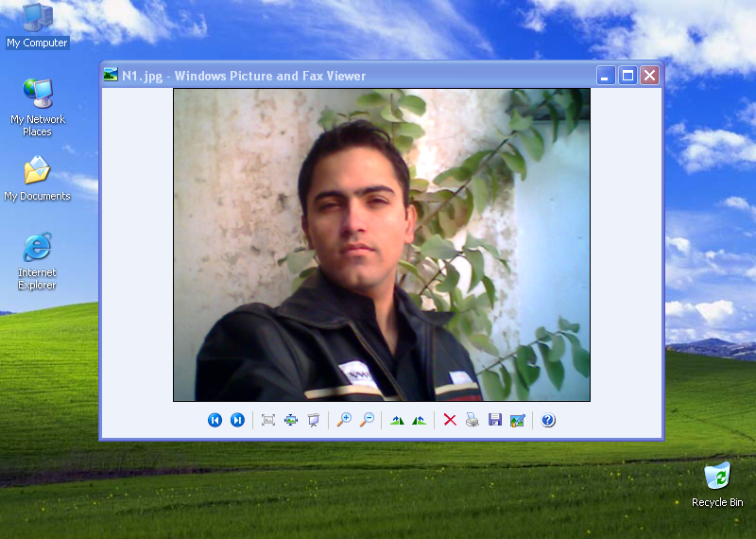Save a copy with floppy disk icon

tap(495, 420)
